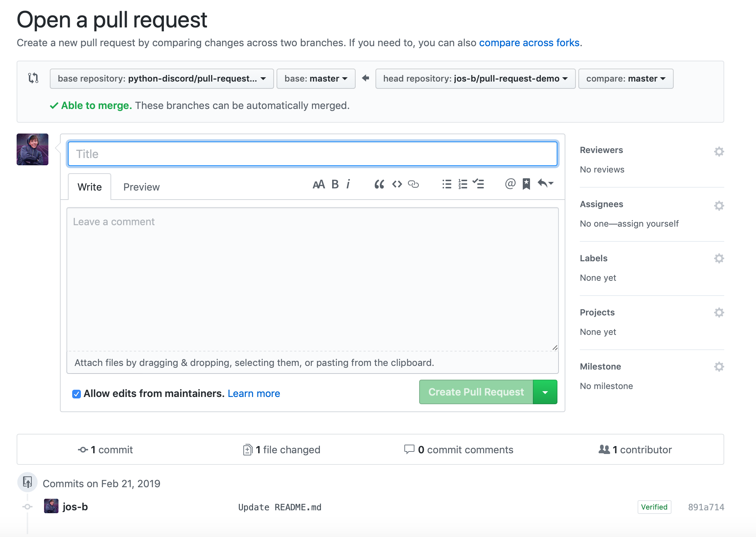The image size is (756, 537).
Task: Add a task list via toolbar
Action: point(478,184)
